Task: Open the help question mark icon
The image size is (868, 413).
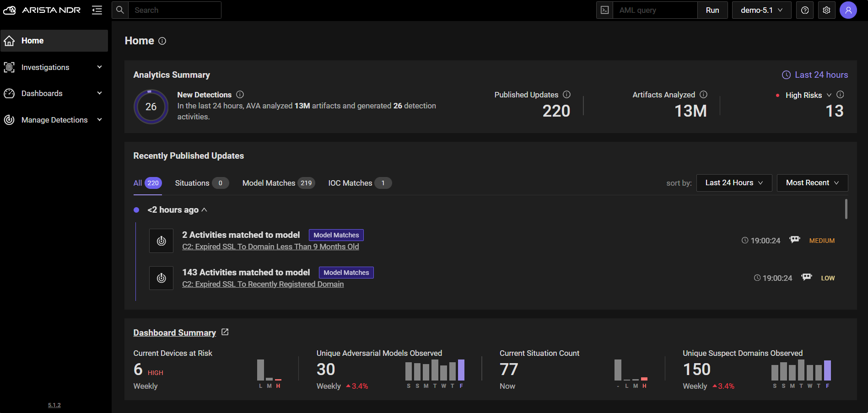Action: (x=805, y=10)
